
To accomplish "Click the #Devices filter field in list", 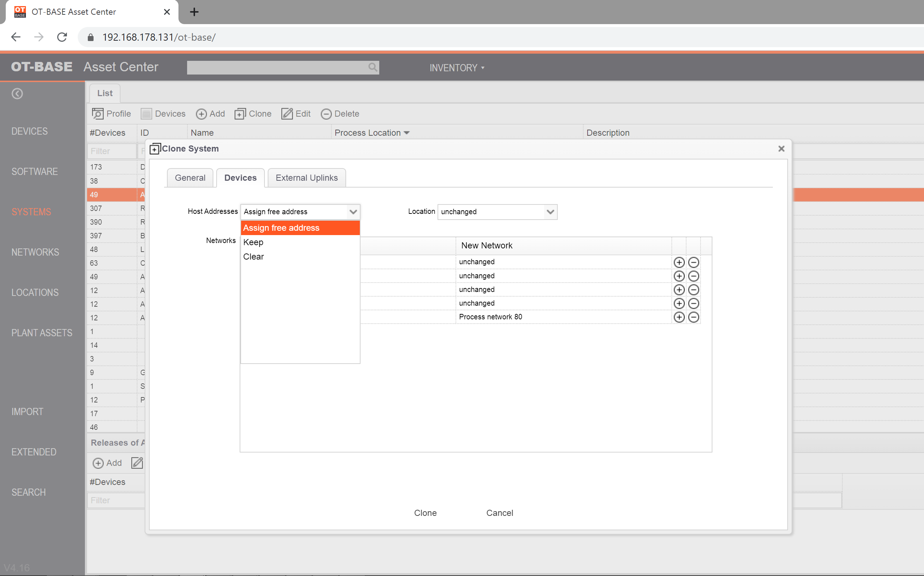I will coord(112,151).
